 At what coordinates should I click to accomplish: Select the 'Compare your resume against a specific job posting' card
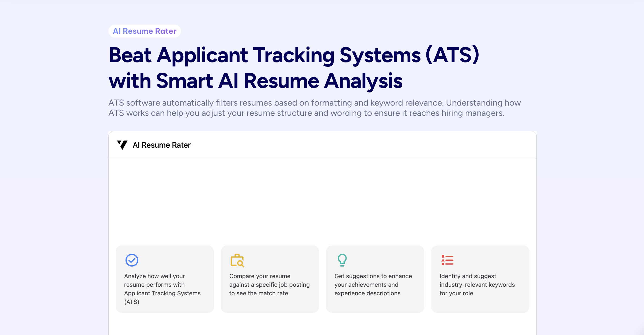pos(270,279)
